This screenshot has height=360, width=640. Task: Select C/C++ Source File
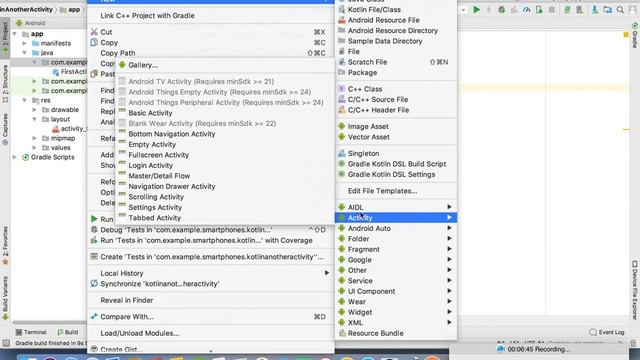click(x=378, y=100)
